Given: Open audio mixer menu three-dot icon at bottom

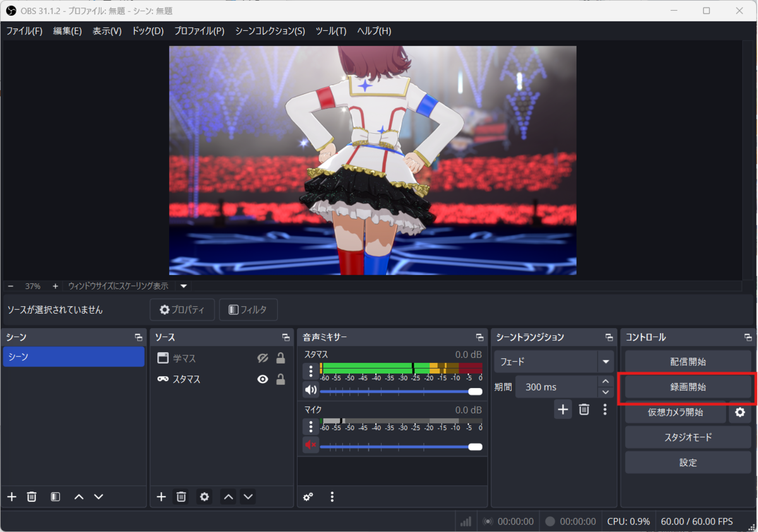Looking at the screenshot, I should 332,497.
